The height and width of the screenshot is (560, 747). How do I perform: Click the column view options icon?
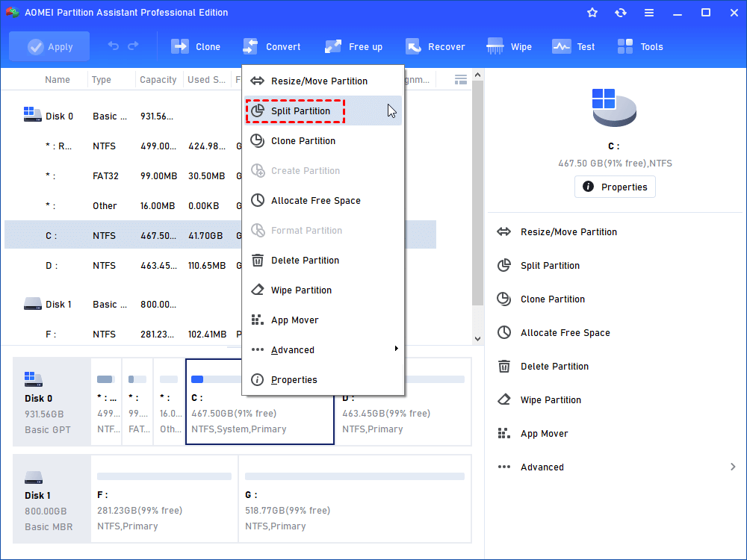point(461,80)
